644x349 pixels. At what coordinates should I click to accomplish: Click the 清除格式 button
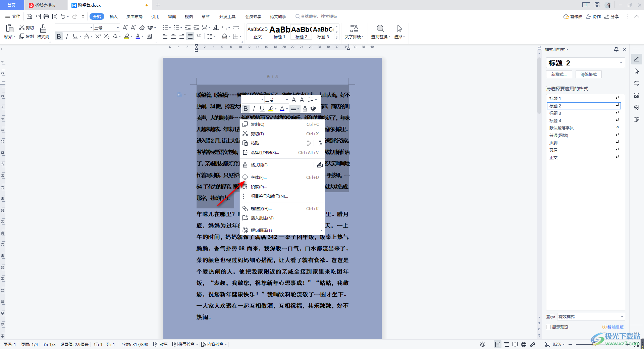click(x=589, y=74)
